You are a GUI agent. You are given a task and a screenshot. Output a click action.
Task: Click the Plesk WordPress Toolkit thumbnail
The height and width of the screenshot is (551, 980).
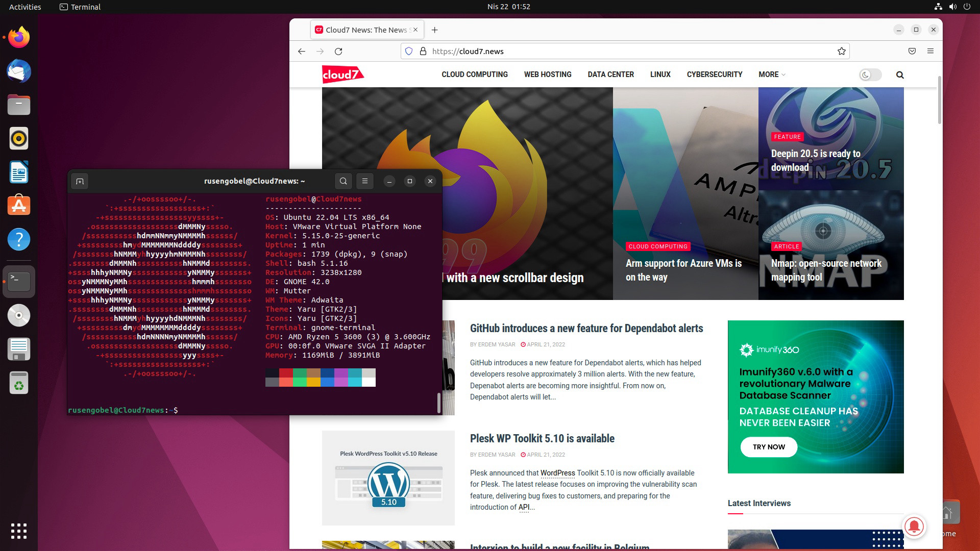[x=388, y=478]
